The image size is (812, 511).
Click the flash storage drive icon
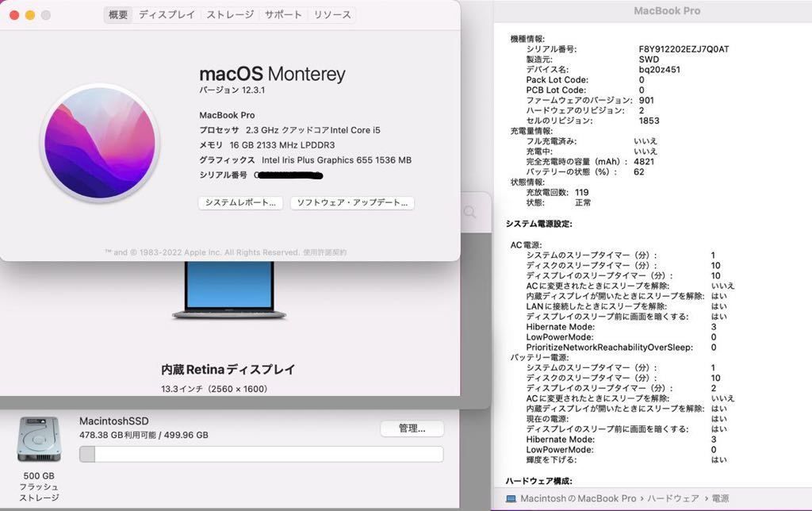39,439
